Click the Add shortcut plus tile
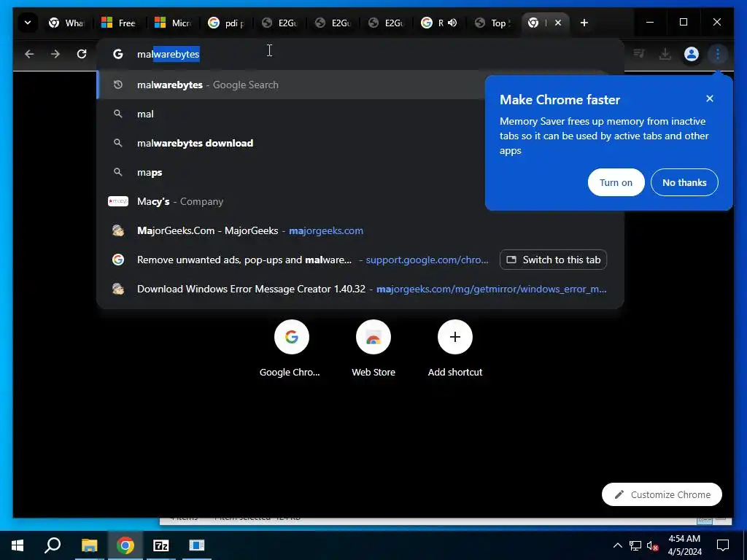 (455, 349)
